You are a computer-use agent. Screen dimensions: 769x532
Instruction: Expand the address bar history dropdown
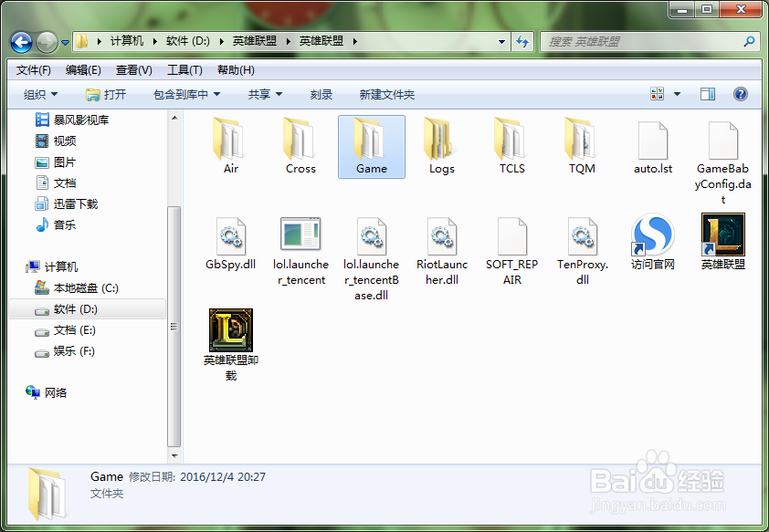[501, 42]
